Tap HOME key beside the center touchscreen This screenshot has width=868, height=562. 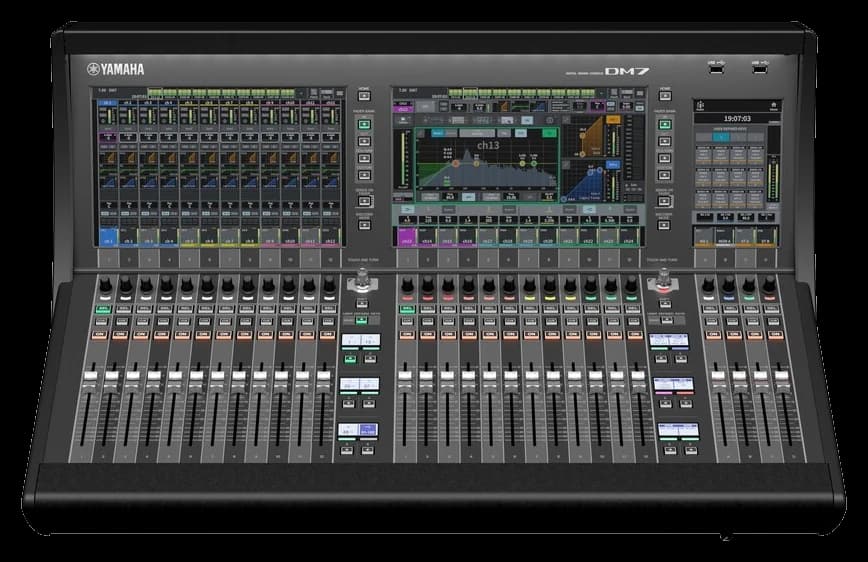pyautogui.click(x=664, y=96)
